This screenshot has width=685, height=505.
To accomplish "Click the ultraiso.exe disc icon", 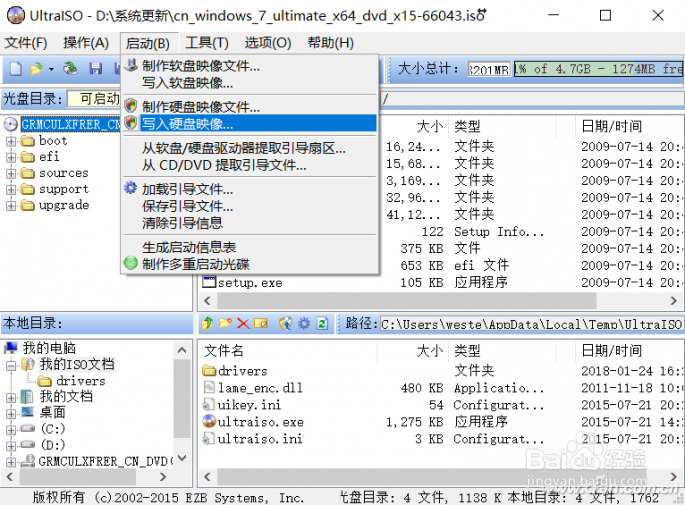I will click(209, 421).
